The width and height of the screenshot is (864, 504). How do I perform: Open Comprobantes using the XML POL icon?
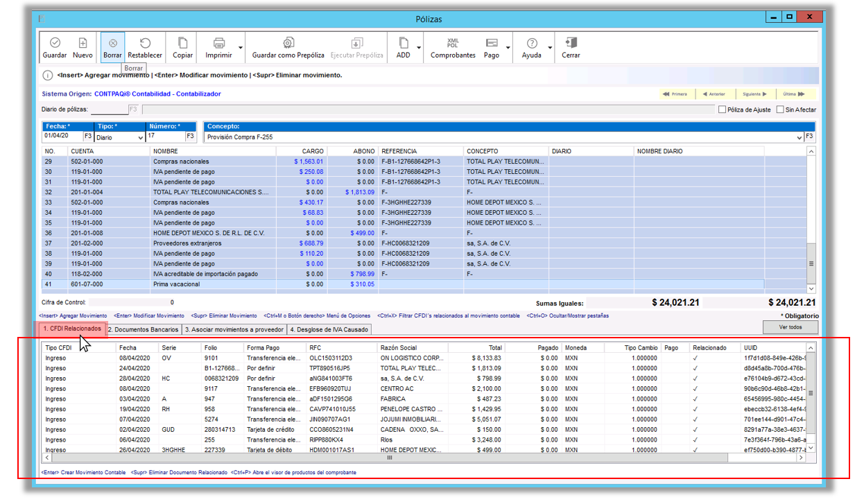coord(452,43)
